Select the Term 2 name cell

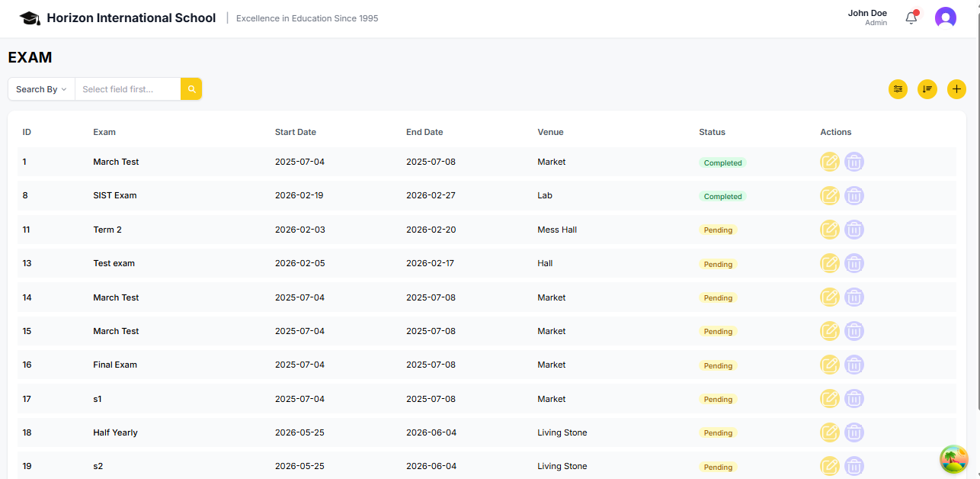point(107,230)
